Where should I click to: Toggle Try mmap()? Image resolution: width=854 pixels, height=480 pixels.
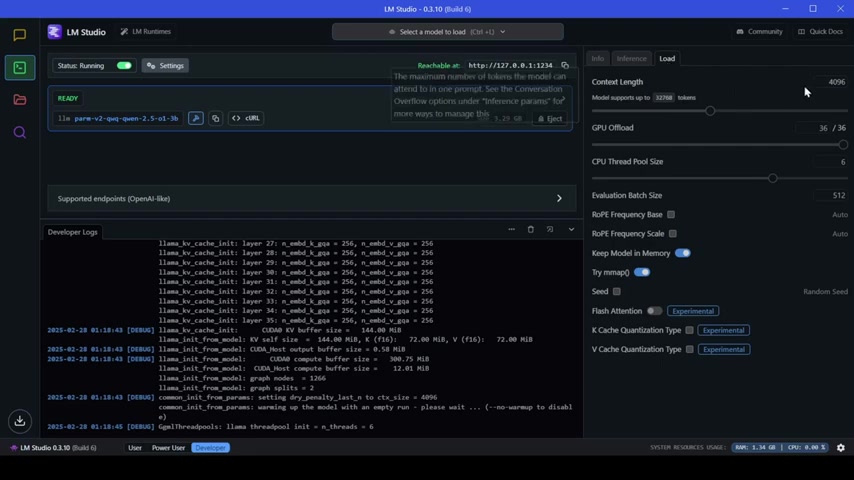[x=642, y=272]
